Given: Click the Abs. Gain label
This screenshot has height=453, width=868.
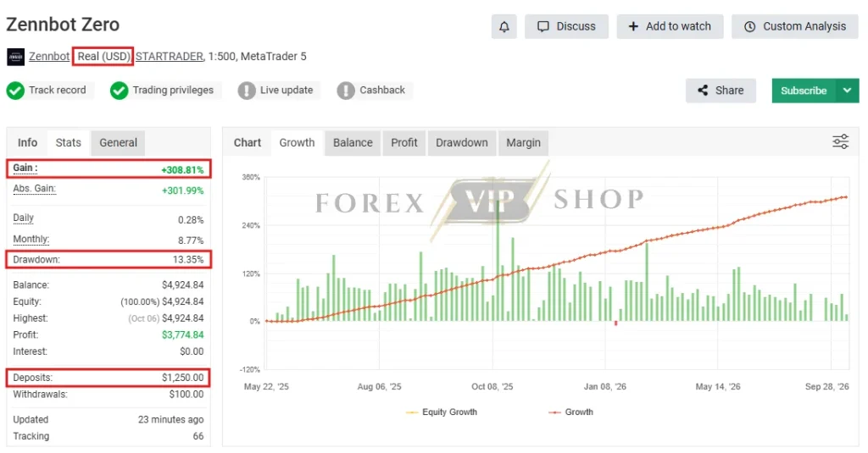Looking at the screenshot, I should coord(34,189).
